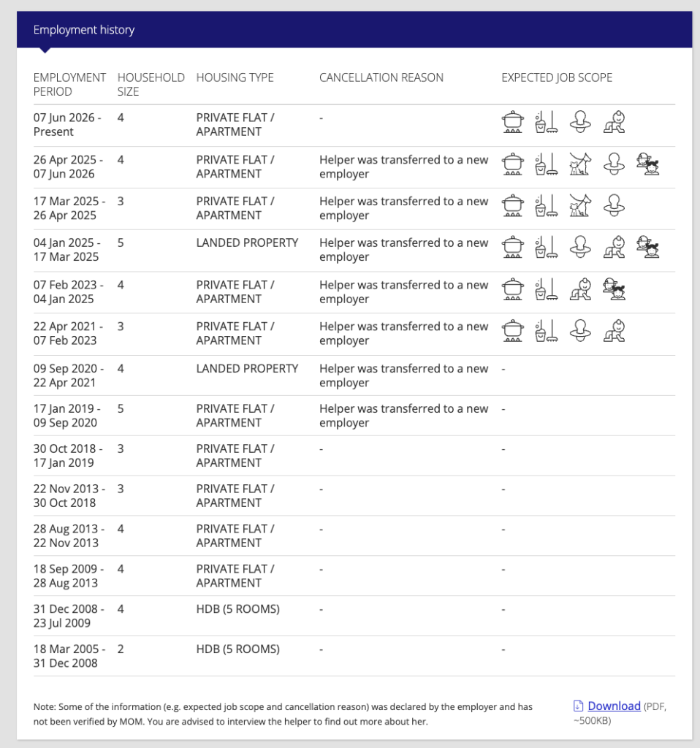This screenshot has width=700, height=748.
Task: Click housekeeping mop icon in 17 Mar 2025 row
Action: coord(547,205)
